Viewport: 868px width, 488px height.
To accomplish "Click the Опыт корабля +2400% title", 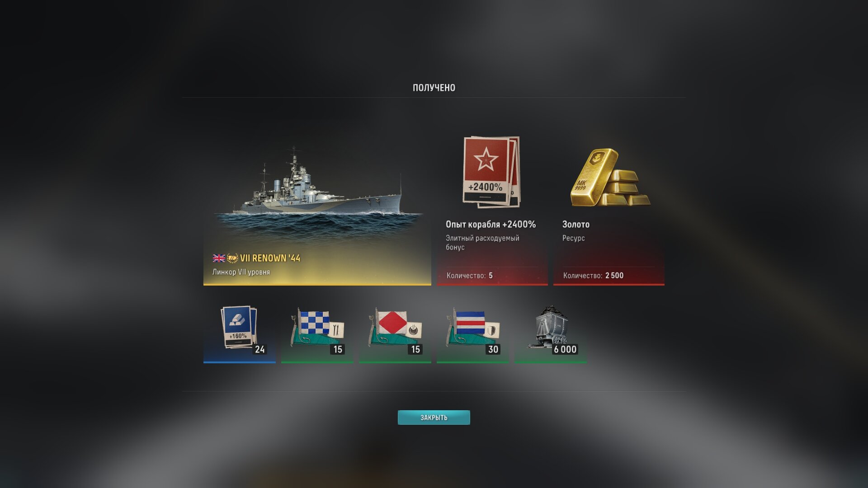I will 491,224.
